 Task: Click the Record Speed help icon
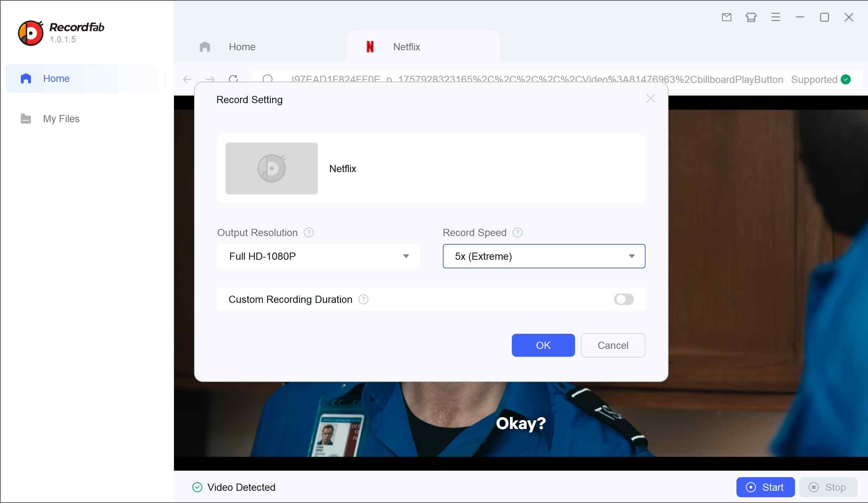coord(517,233)
